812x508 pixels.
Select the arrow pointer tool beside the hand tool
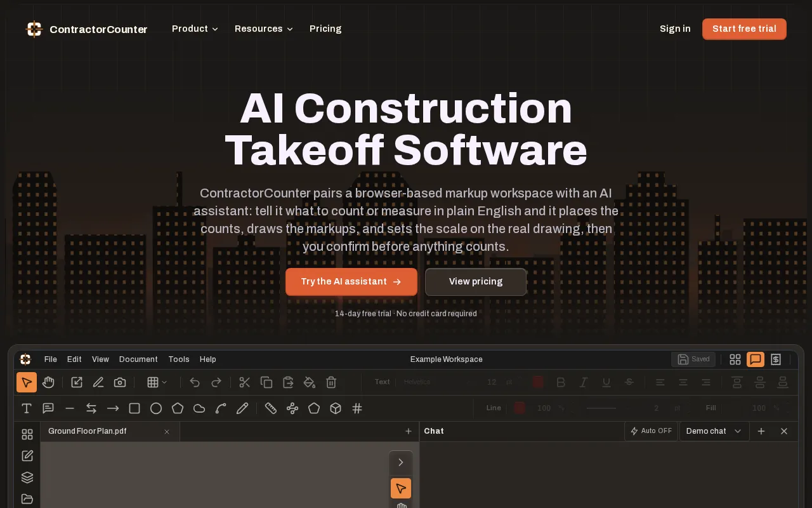click(27, 382)
